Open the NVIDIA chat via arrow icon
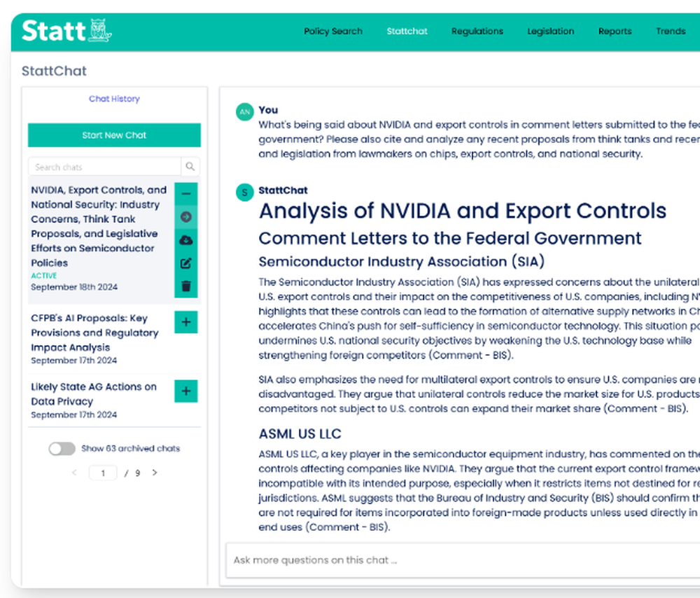Screen dimensions: 700x598 (186, 217)
